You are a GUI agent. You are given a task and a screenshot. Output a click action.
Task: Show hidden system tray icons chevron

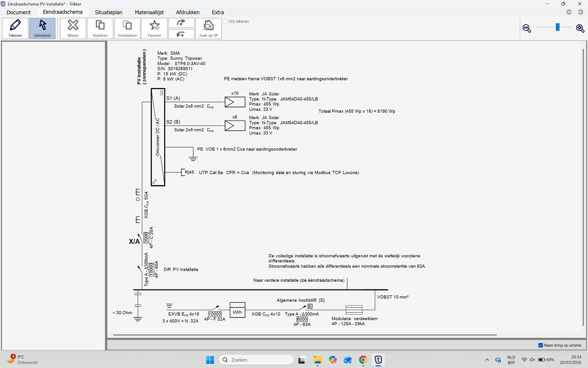[487, 360]
